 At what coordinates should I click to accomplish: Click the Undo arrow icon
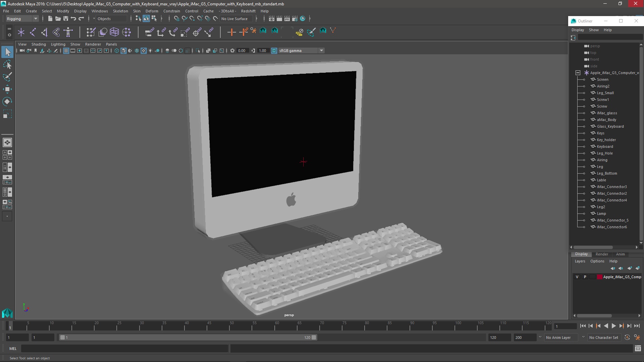pos(73,18)
